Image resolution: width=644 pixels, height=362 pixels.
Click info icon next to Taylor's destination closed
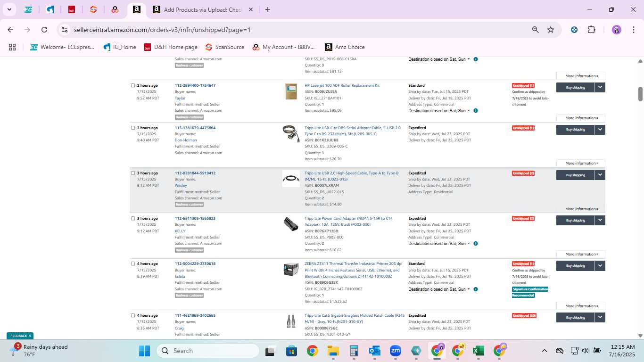tap(475, 111)
